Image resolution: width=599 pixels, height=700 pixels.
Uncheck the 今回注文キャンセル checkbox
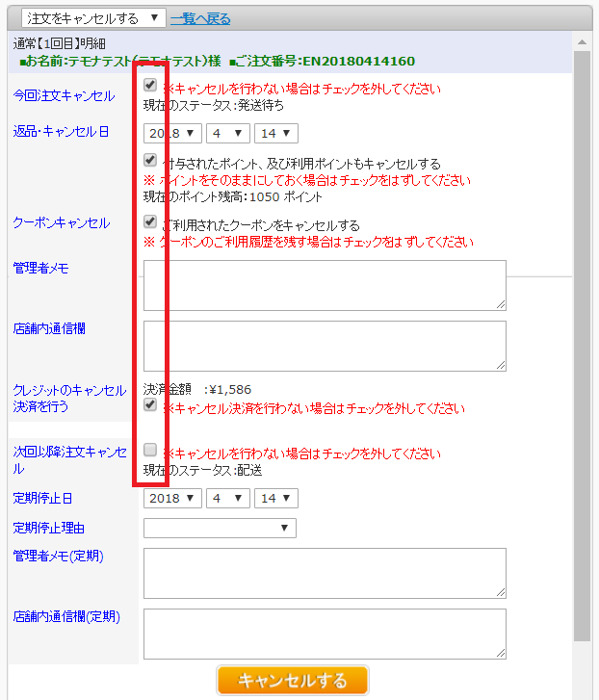coord(150,85)
